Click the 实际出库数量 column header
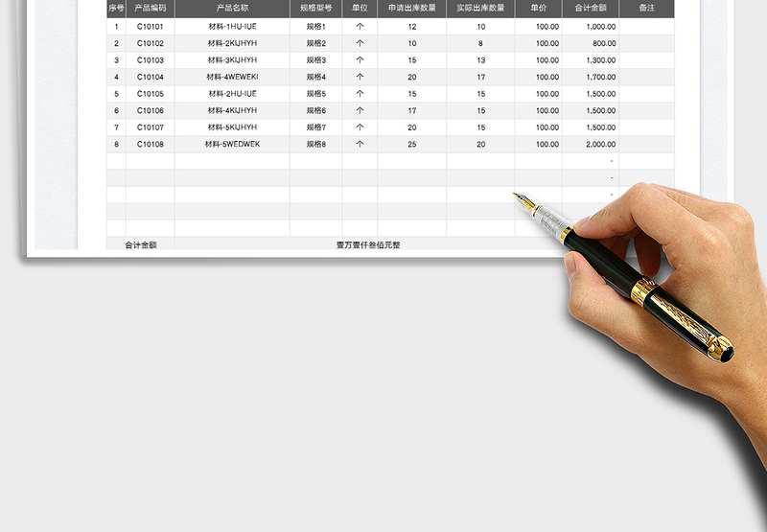The image size is (767, 532). click(480, 8)
